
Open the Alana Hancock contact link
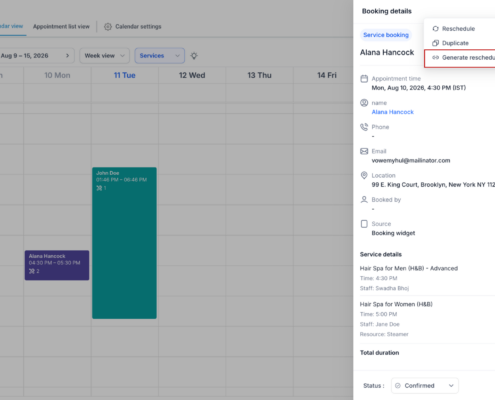393,112
